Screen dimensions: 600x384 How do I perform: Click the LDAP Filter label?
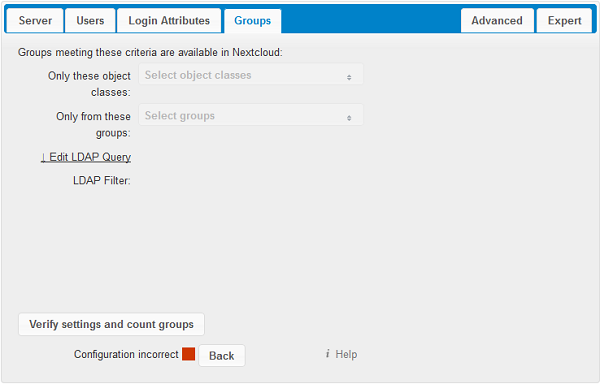102,180
